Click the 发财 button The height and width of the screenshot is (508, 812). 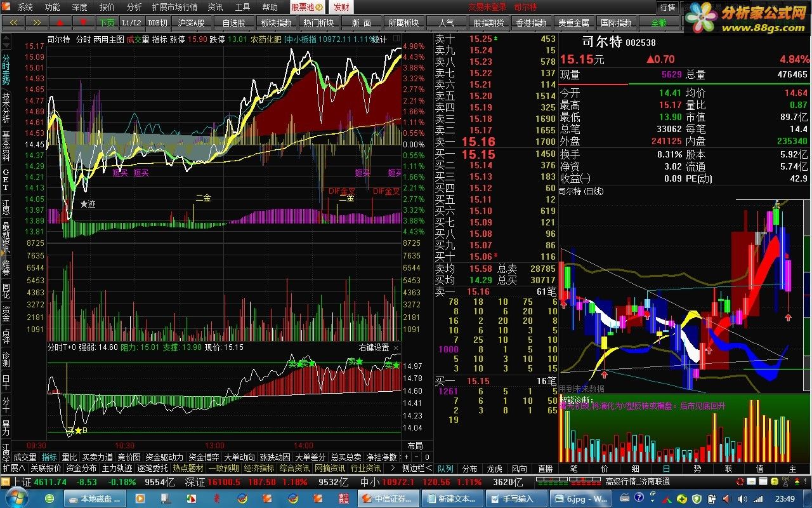tap(341, 7)
